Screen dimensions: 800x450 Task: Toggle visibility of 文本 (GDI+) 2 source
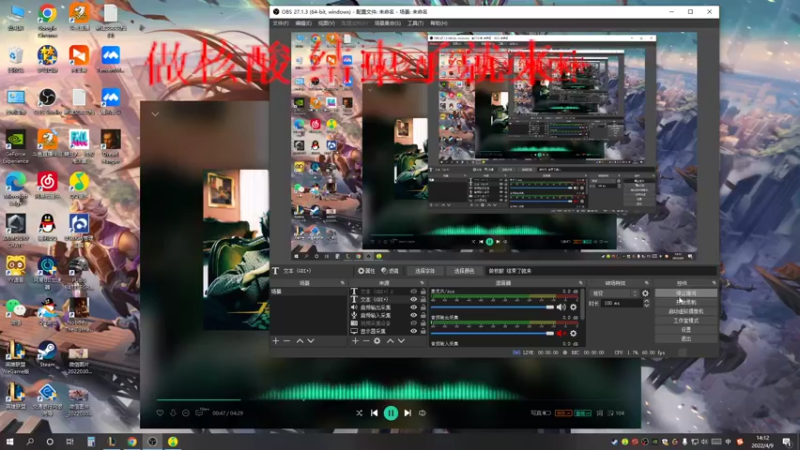point(413,291)
